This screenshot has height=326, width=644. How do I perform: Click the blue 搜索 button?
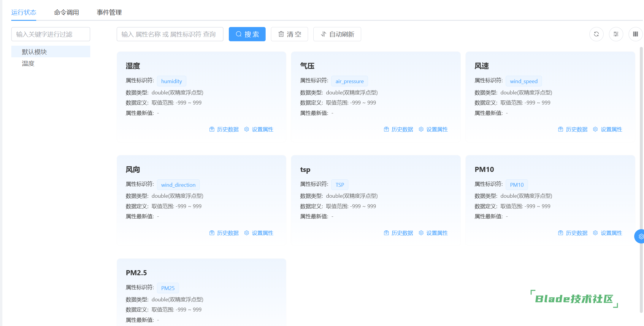247,34
